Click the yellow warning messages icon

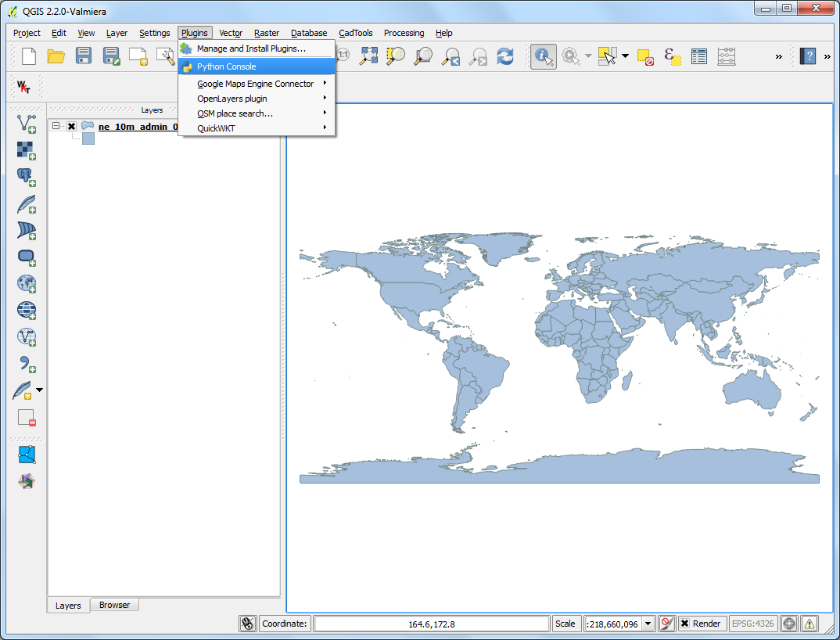click(x=809, y=624)
